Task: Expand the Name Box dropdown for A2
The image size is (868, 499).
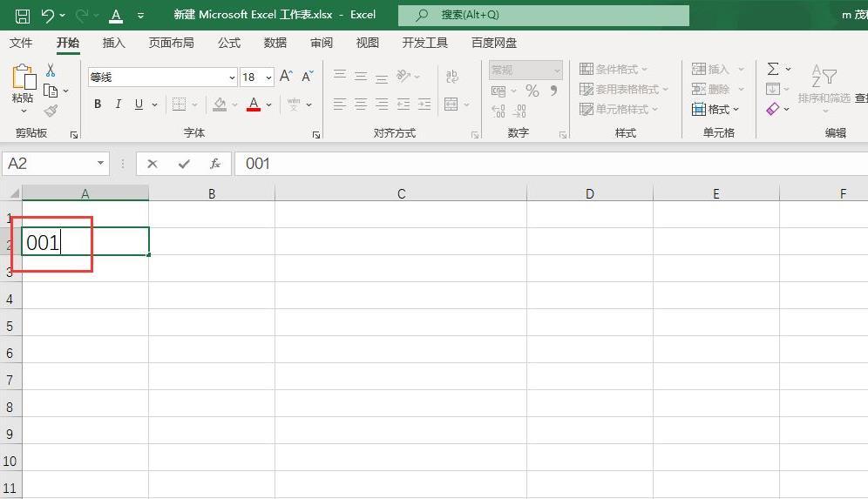Action: 100,163
